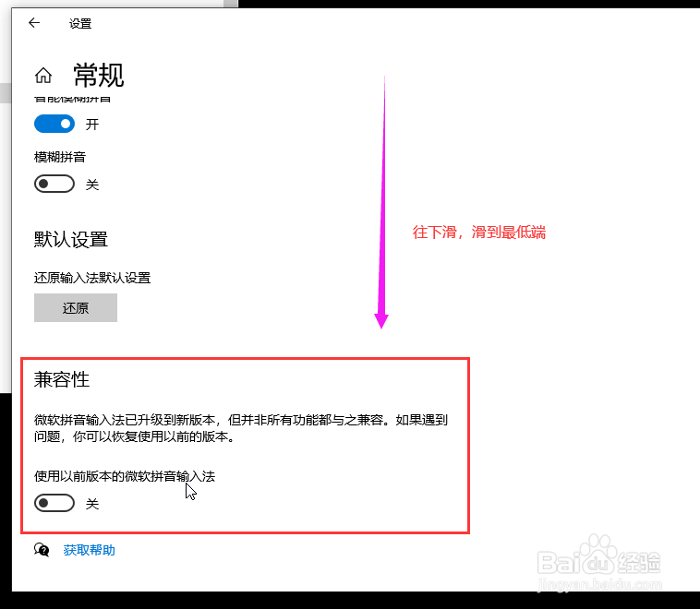The width and height of the screenshot is (700, 609).
Task: Click the 使用以前版本的微软拼音输入法 label
Action: point(125,476)
